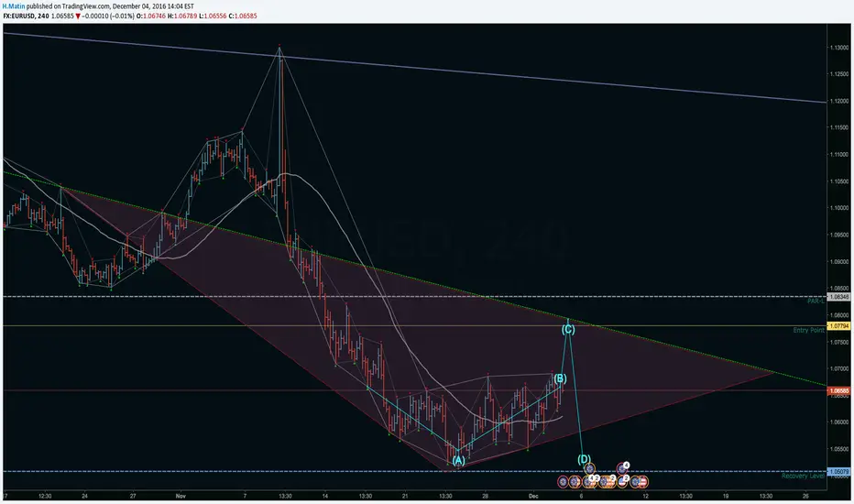Click the 240 timeframe value in header
The width and height of the screenshot is (854, 504).
point(43,16)
